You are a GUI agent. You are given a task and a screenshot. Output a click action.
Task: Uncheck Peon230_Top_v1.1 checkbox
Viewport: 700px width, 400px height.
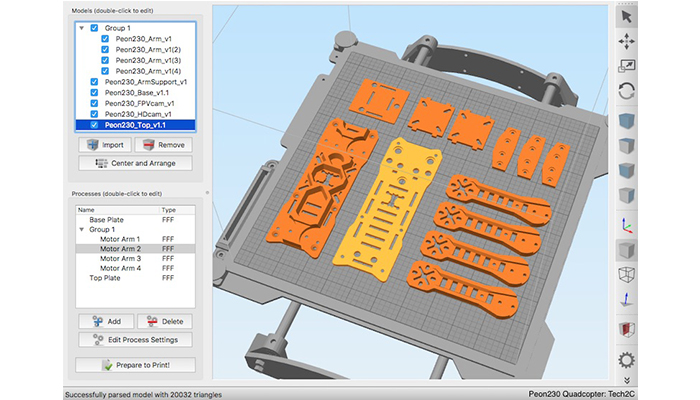click(94, 125)
